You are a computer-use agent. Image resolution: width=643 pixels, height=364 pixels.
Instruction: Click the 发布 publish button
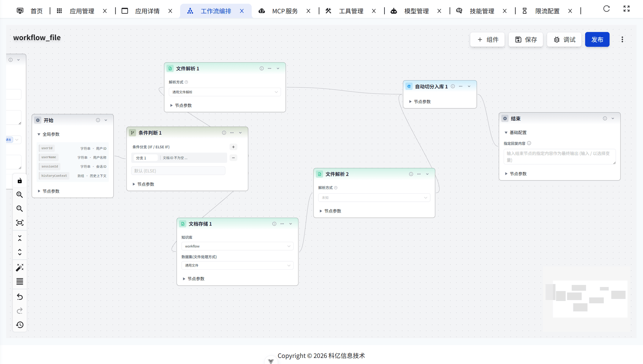pos(597,40)
